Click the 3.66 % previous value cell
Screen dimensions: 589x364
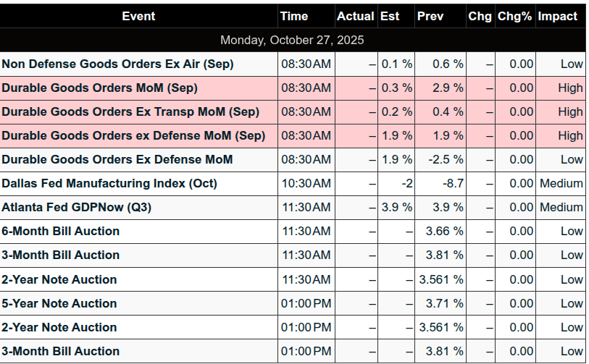coord(444,231)
